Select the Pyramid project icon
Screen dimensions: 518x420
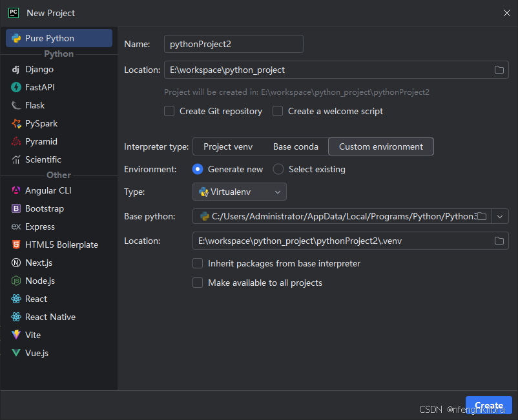tap(16, 141)
